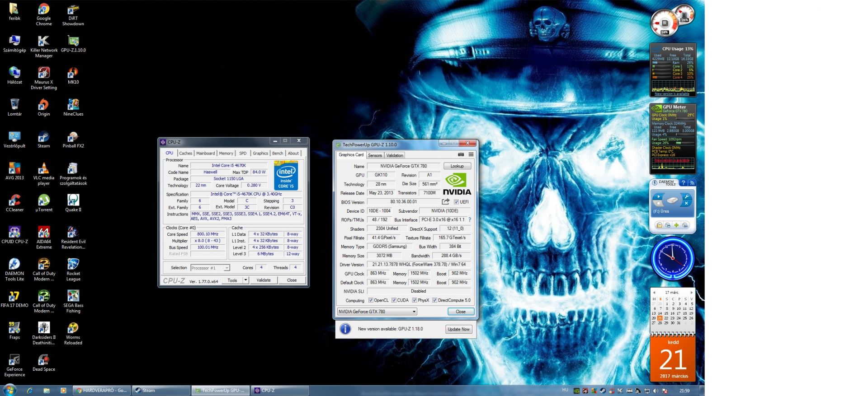Viewport: 868px width, 396px height.
Task: Click the BIOS export share icon in GPU-Z
Action: pyautogui.click(x=446, y=201)
